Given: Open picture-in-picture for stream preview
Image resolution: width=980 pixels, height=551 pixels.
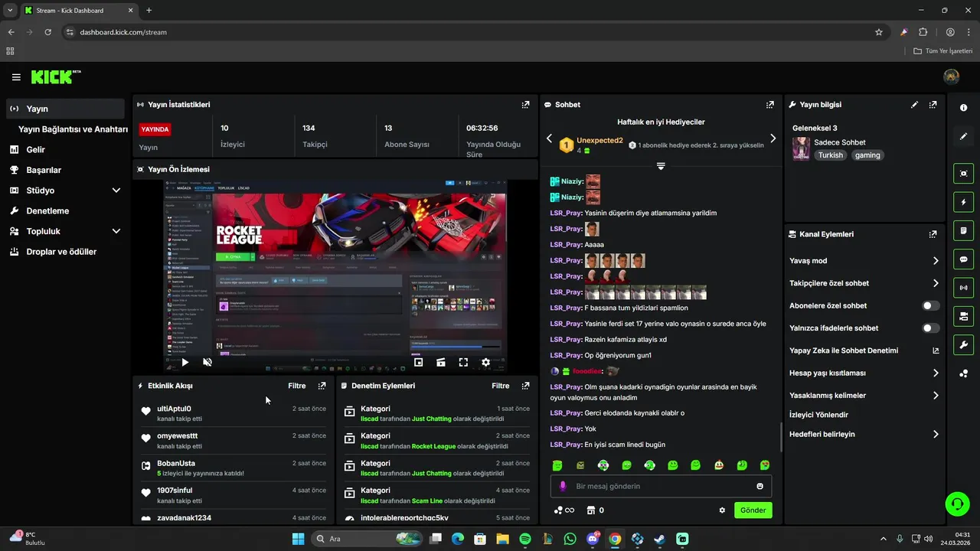Looking at the screenshot, I should tap(418, 363).
